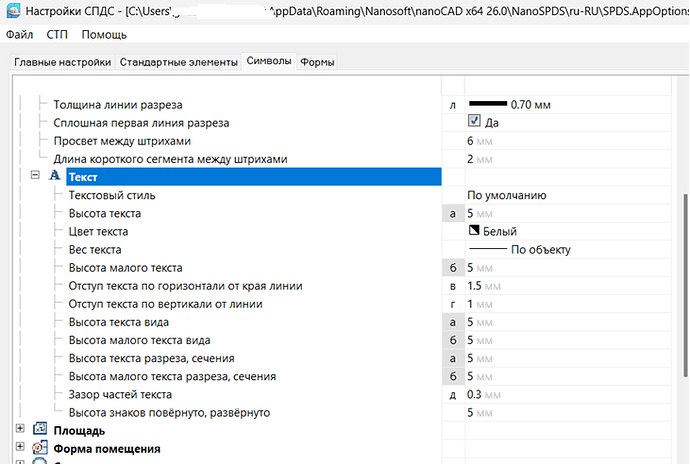Select Текстовый стиль row
The height and width of the screenshot is (464, 690).
[112, 195]
